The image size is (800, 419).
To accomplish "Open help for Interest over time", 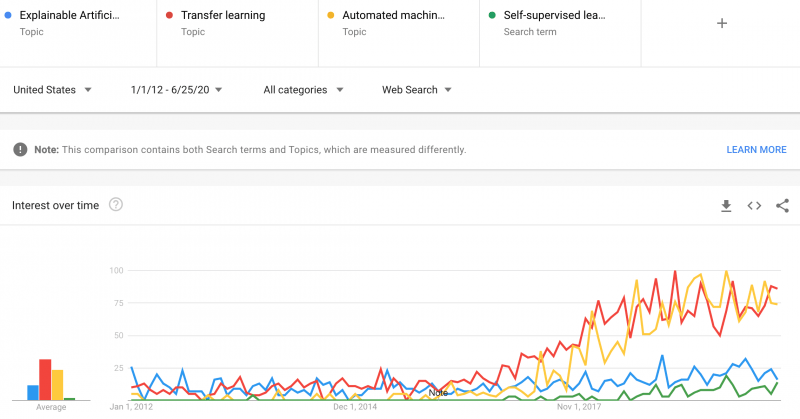I will 116,205.
